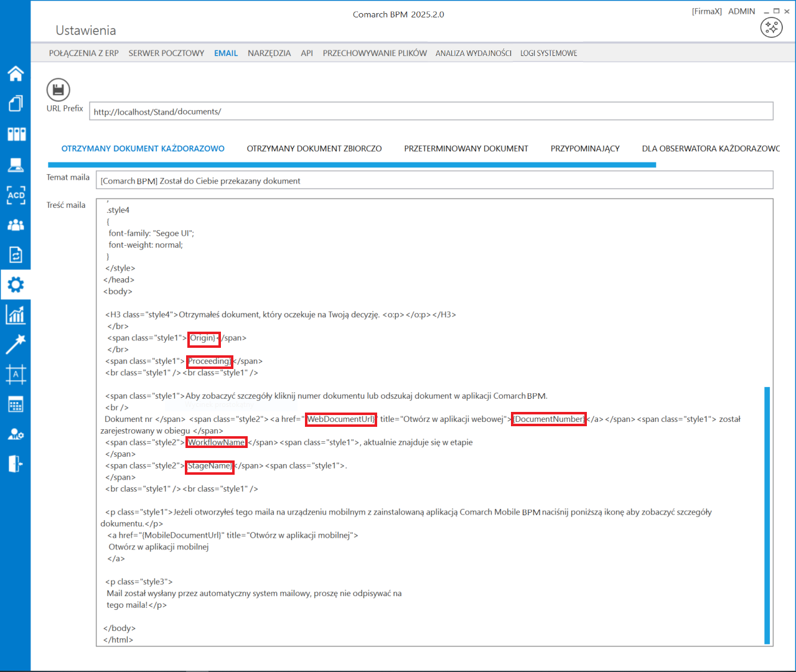The image size is (796, 672).
Task: Click the {MobileDocumentUrl} href text
Action: (182, 535)
